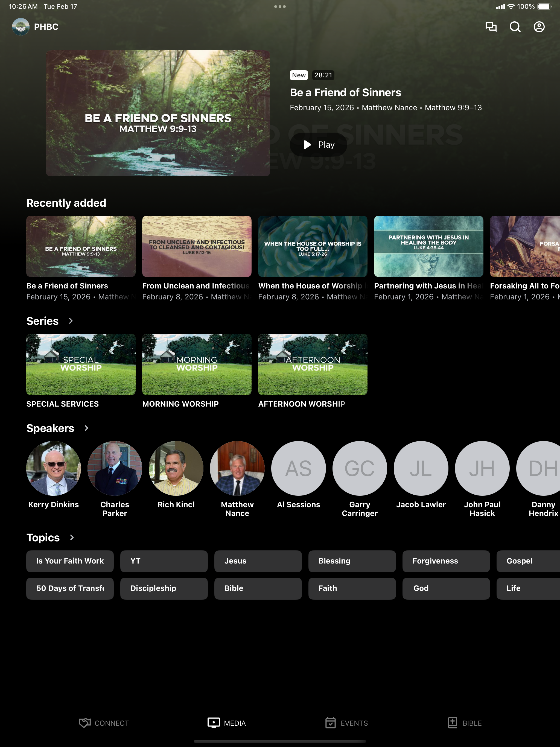560x747 pixels.
Task: Select speaker Rich Kincl avatar
Action: tap(176, 468)
